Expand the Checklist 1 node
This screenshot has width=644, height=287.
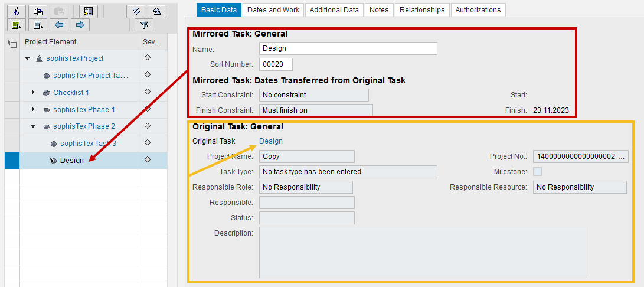[x=34, y=93]
